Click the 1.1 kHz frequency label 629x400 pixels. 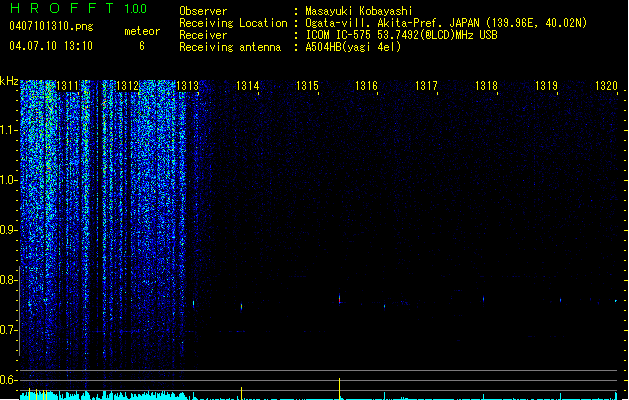click(9, 130)
